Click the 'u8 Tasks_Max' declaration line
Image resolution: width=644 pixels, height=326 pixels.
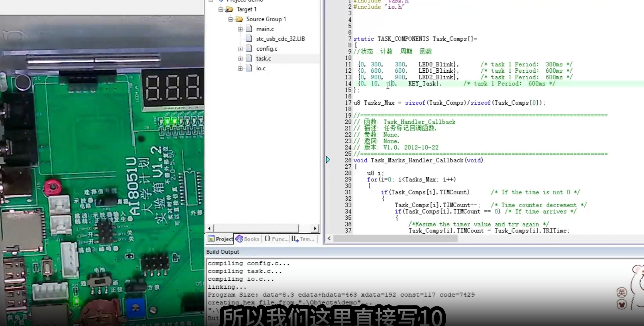[x=449, y=103]
